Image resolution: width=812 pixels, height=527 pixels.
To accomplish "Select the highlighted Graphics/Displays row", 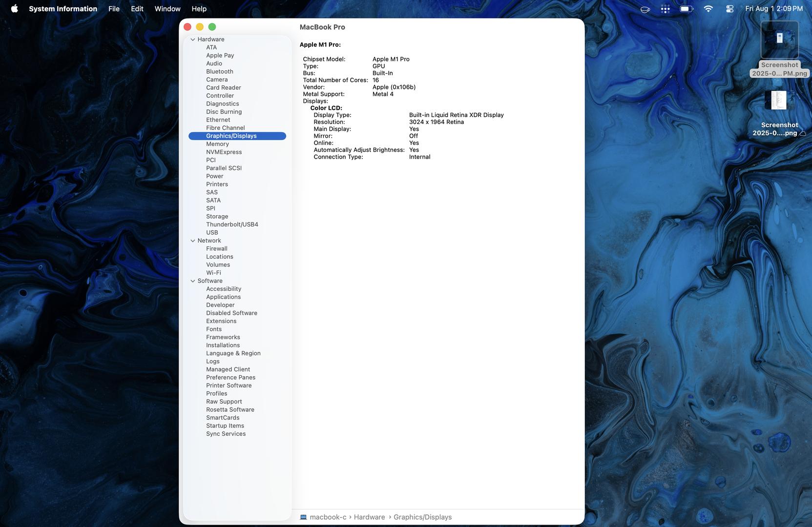I will (x=237, y=136).
